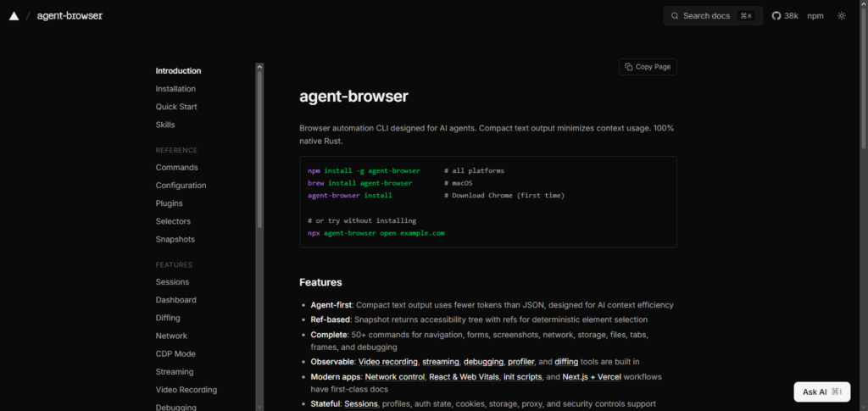Click the search magnifier icon

(x=675, y=16)
